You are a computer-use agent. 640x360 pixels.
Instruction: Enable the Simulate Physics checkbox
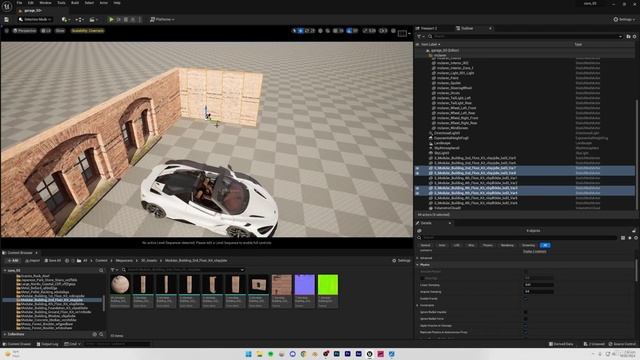click(525, 271)
